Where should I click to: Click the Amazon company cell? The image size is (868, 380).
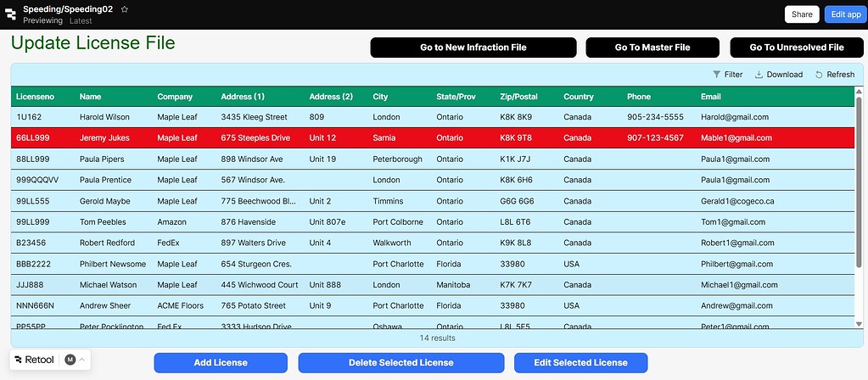pyautogui.click(x=171, y=222)
